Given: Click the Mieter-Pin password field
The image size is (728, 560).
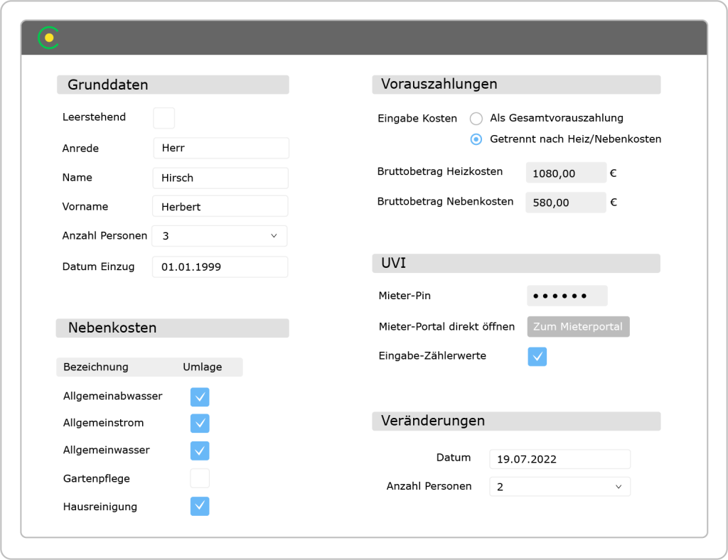Looking at the screenshot, I should point(567,296).
